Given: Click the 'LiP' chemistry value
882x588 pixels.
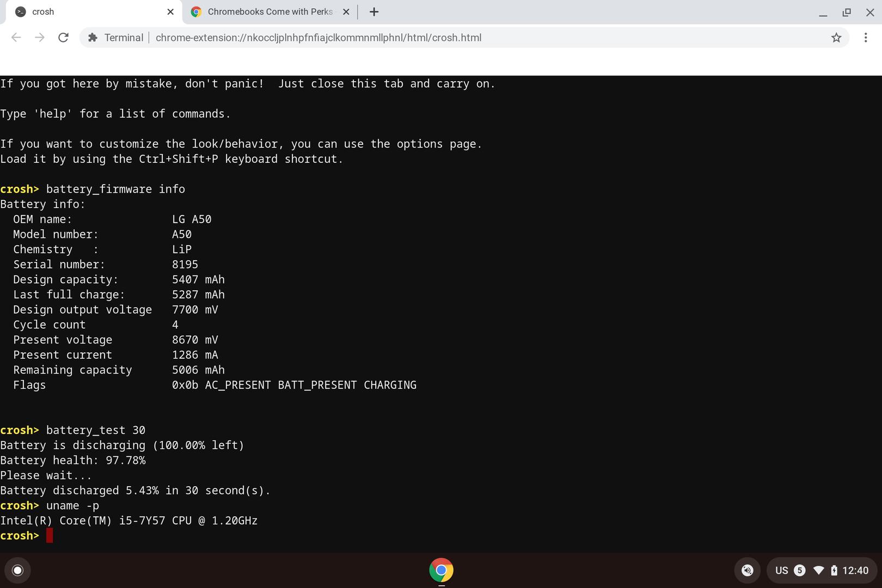Looking at the screenshot, I should pos(182,249).
